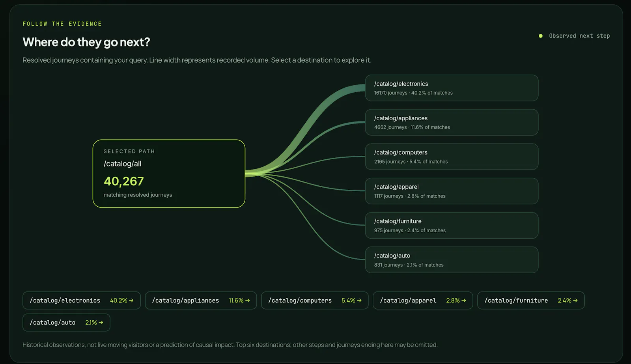Click the "16170 journeys · 40.2% of matches" text
This screenshot has width=631, height=364.
413,93
